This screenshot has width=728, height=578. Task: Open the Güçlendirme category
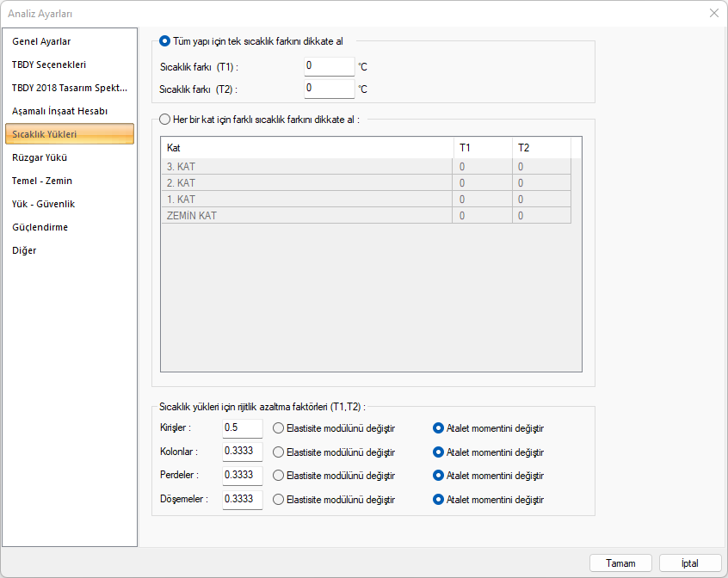(40, 227)
